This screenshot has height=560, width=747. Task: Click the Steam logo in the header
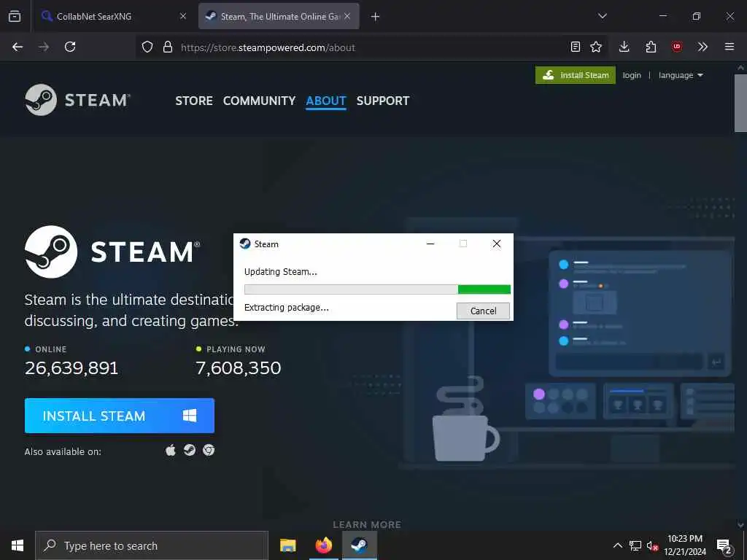coord(77,100)
